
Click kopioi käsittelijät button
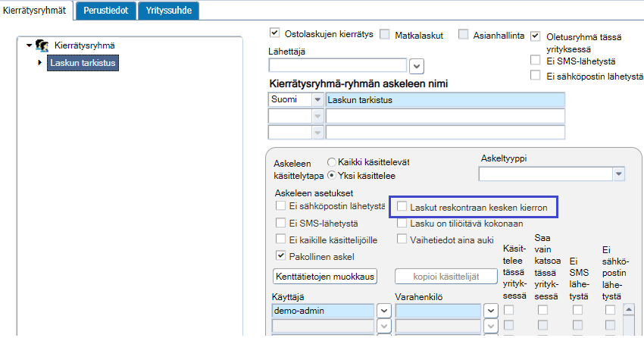point(446,277)
